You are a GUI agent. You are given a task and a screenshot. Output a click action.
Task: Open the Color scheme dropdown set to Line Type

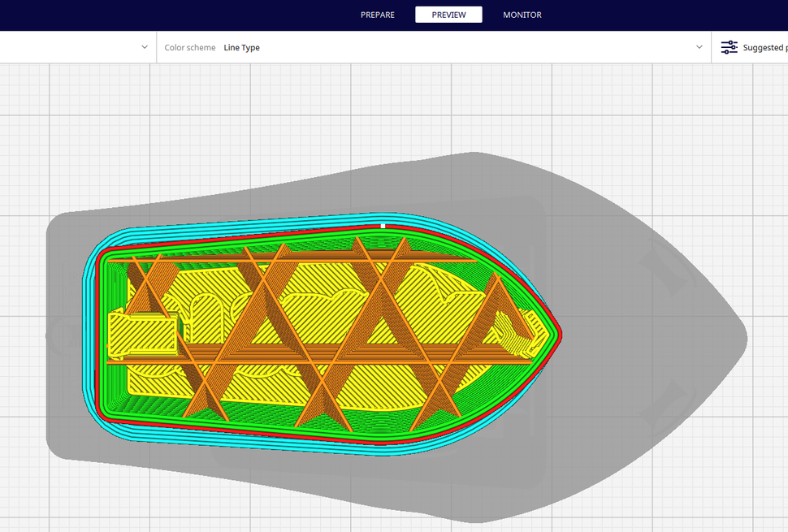(x=240, y=47)
